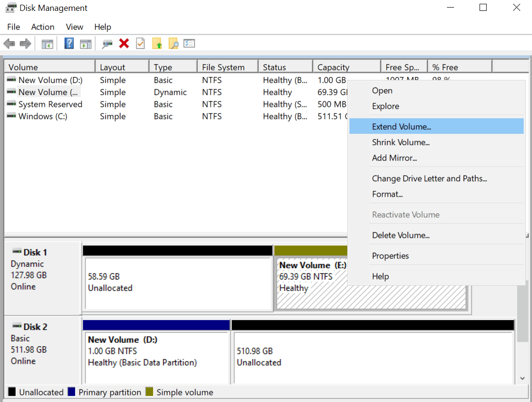Click the settings list view toolbar icon

[189, 43]
